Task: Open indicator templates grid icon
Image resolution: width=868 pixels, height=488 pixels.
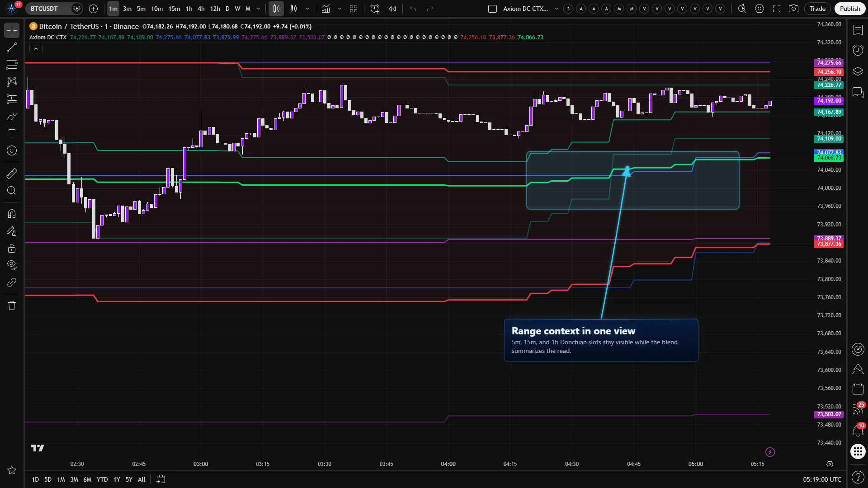Action: click(x=354, y=9)
